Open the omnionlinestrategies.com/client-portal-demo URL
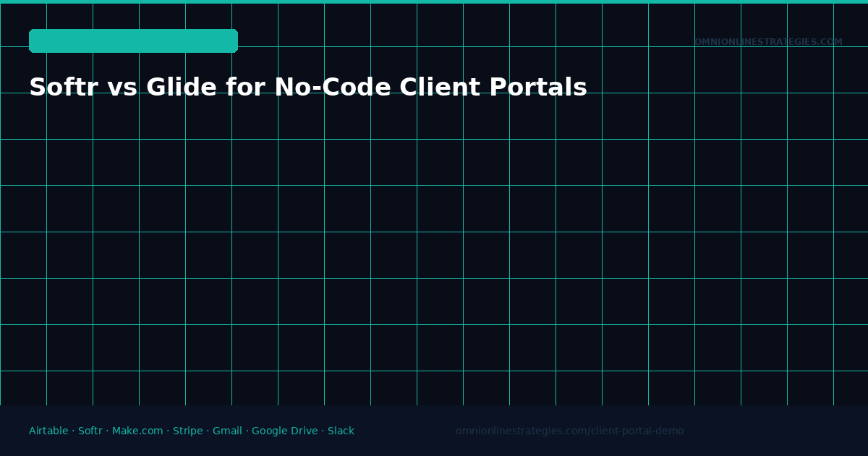Screen dimensions: 868x456 coord(569,431)
